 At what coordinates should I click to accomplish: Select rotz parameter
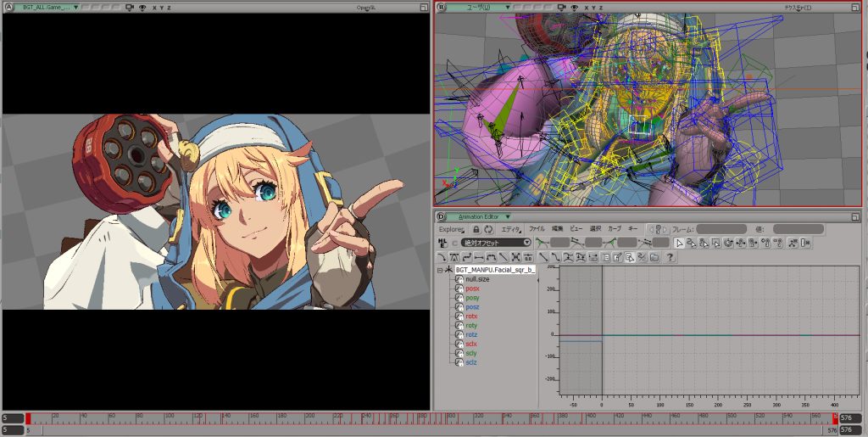pyautogui.click(x=471, y=334)
